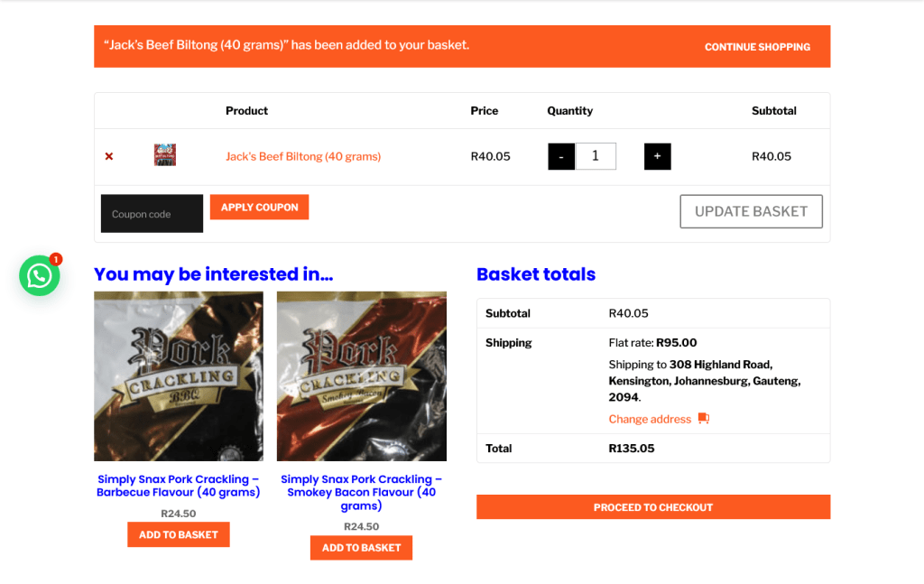This screenshot has width=924, height=584.
Task: Open the Pork Crackling Barbecue product image
Action: [179, 376]
